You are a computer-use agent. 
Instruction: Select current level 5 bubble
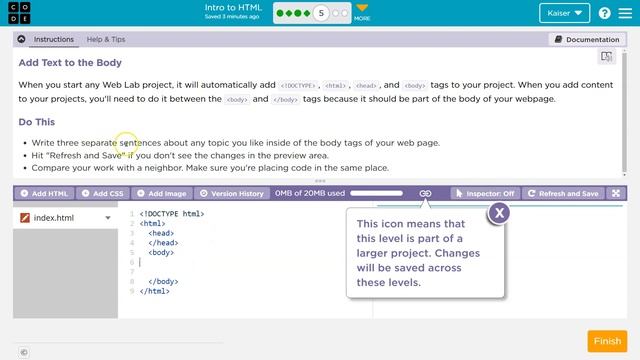321,13
